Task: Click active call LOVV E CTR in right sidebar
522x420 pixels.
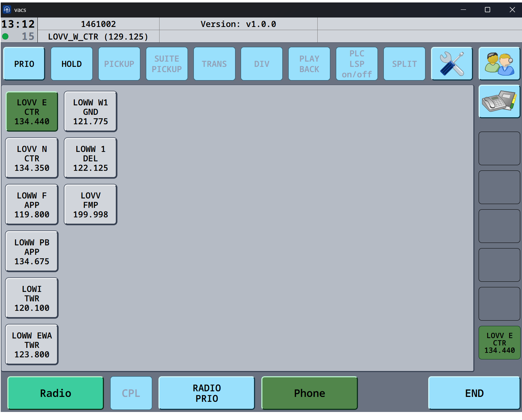Action: pos(499,343)
